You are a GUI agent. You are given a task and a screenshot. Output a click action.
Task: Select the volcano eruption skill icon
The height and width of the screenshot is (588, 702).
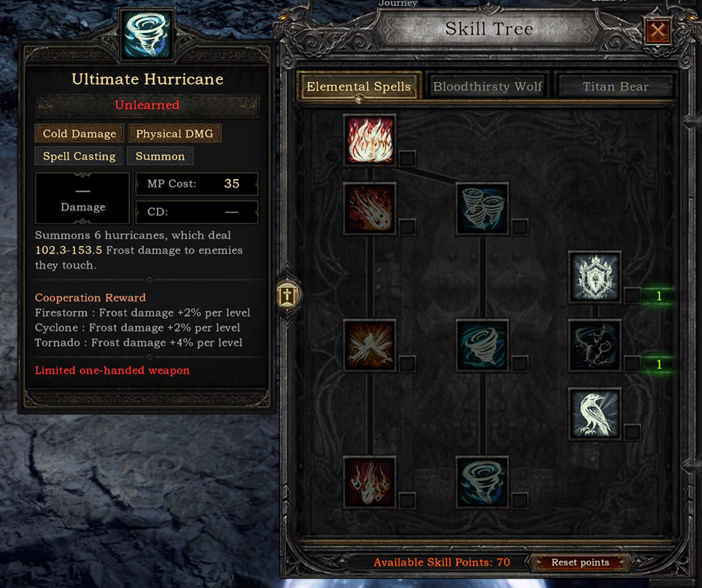tap(370, 345)
